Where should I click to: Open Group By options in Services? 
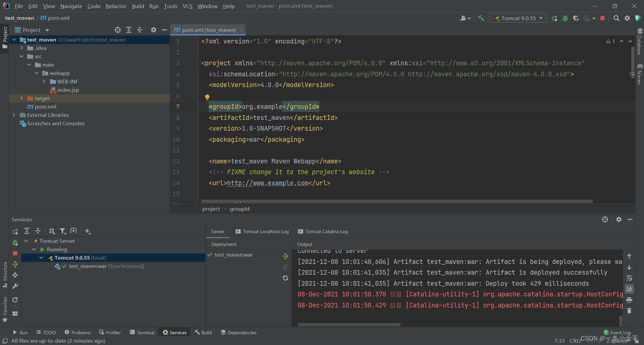(52, 231)
